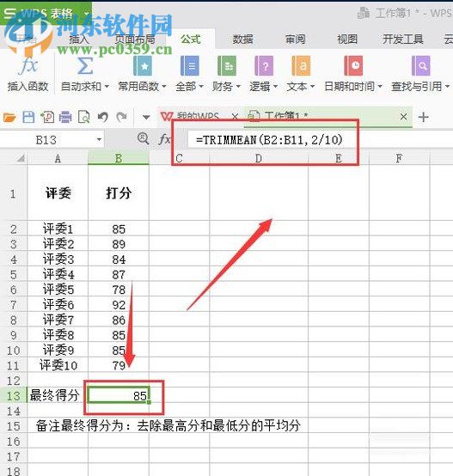Click the 日期和时间 date and time icon
Viewport: 453px width, 476px height.
coord(353,65)
